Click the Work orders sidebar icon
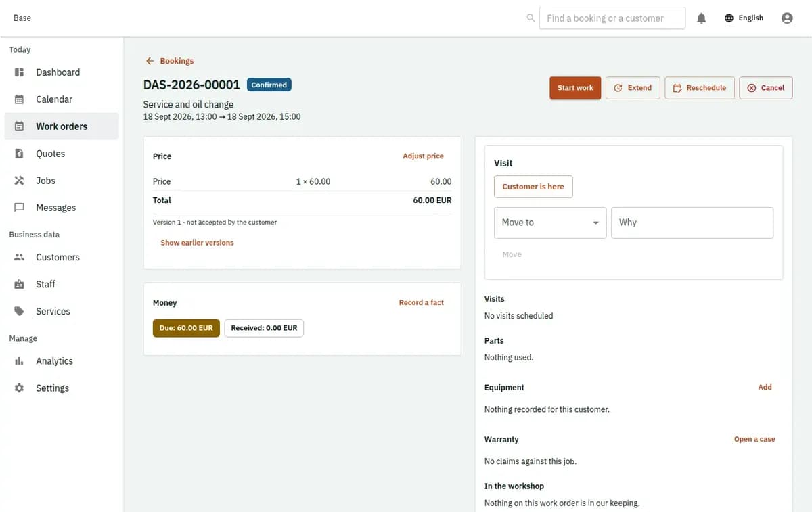 click(20, 126)
